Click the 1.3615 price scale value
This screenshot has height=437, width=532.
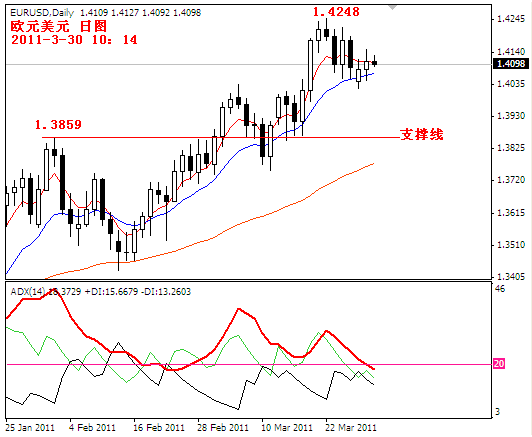511,213
